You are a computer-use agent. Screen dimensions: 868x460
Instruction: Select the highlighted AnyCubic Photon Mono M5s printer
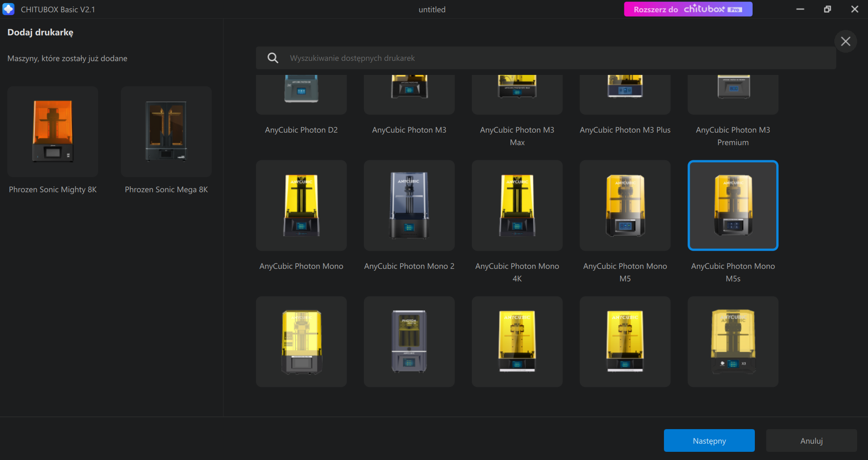click(733, 205)
